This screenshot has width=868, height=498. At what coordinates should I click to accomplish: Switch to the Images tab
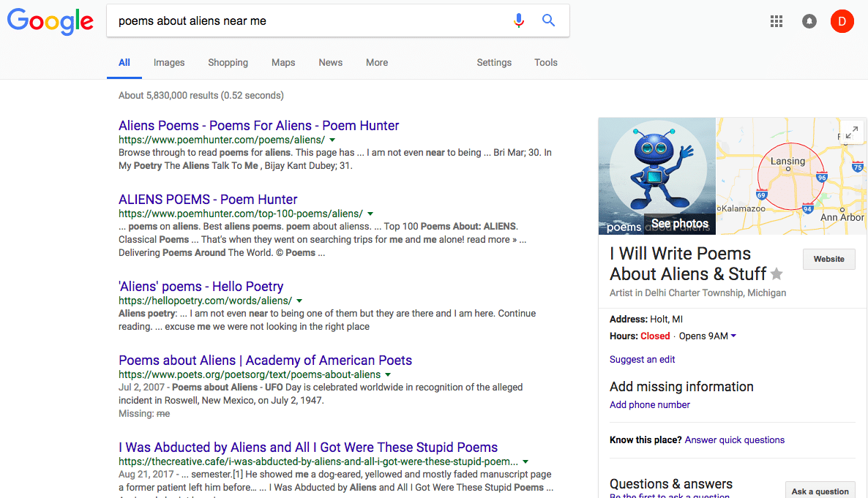(169, 63)
